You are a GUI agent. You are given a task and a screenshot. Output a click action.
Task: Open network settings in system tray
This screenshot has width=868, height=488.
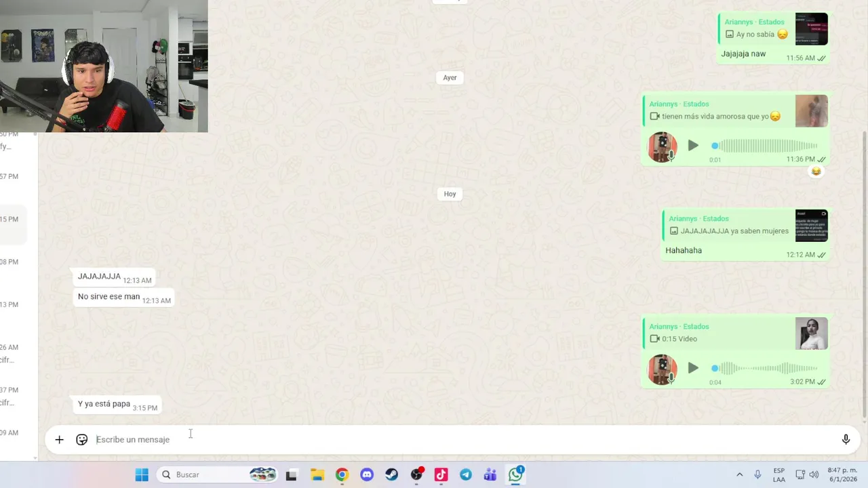[x=800, y=475]
